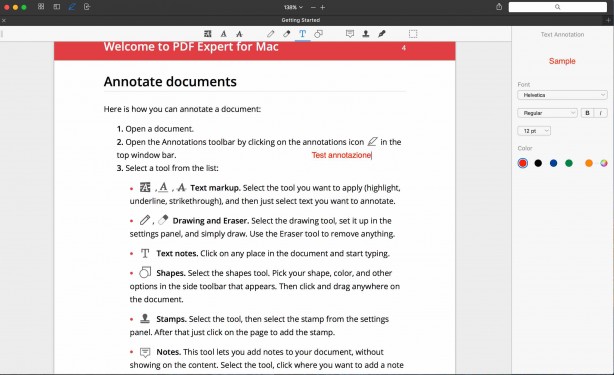Select the Notes comment tool
This screenshot has height=375, width=614.
point(350,34)
